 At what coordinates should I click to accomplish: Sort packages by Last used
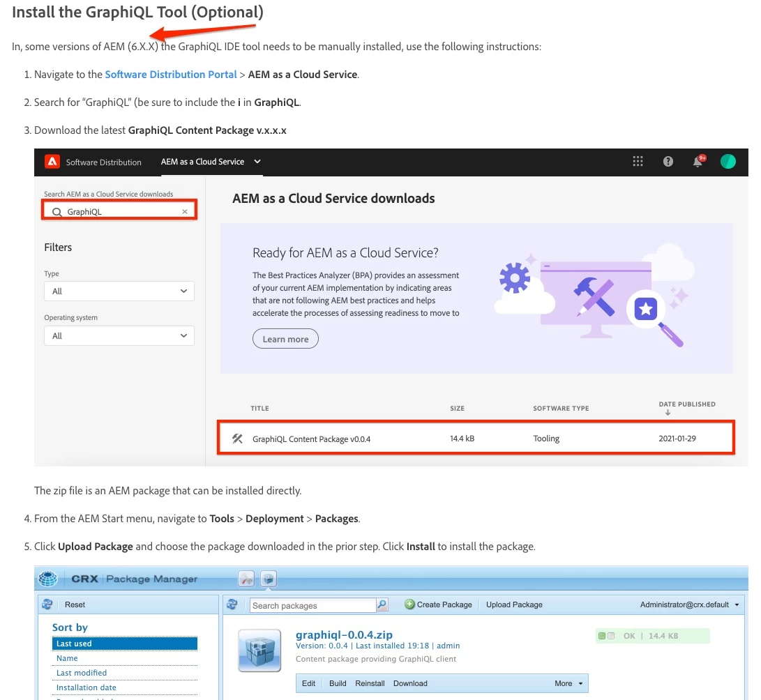click(x=125, y=644)
